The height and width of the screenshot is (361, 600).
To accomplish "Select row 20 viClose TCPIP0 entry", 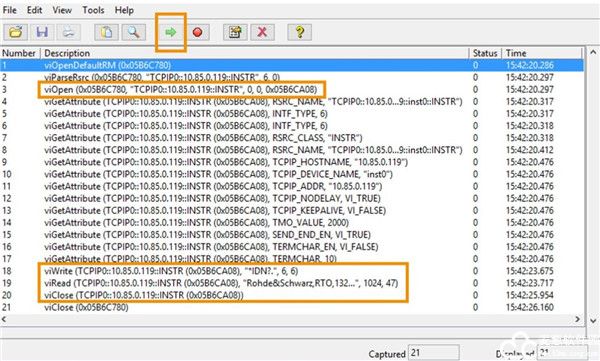I will coord(292,295).
